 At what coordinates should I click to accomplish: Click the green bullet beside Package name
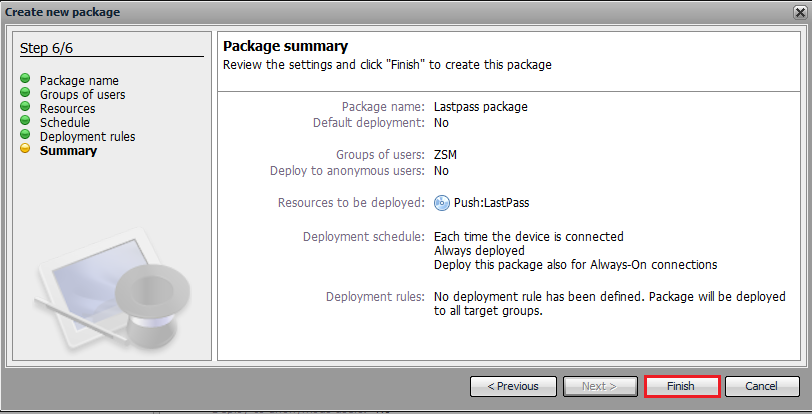pyautogui.click(x=25, y=79)
